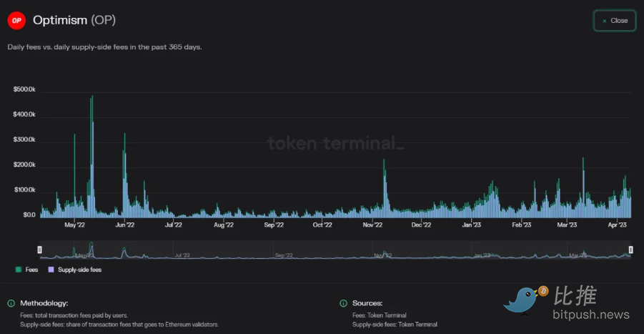This screenshot has height=334, width=644.
Task: Click the Aug '22 x-axis label
Action: [224, 225]
